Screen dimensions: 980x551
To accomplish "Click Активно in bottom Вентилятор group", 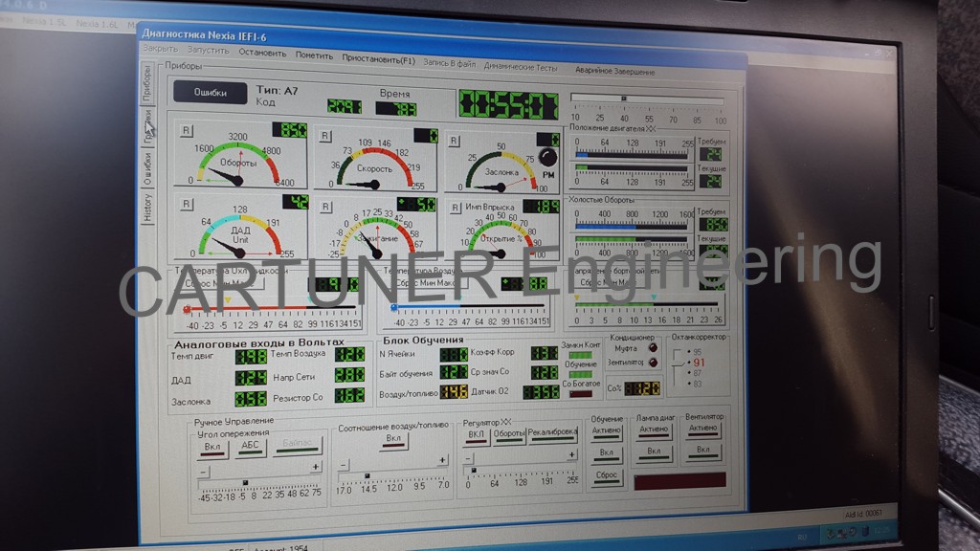I will tap(703, 430).
